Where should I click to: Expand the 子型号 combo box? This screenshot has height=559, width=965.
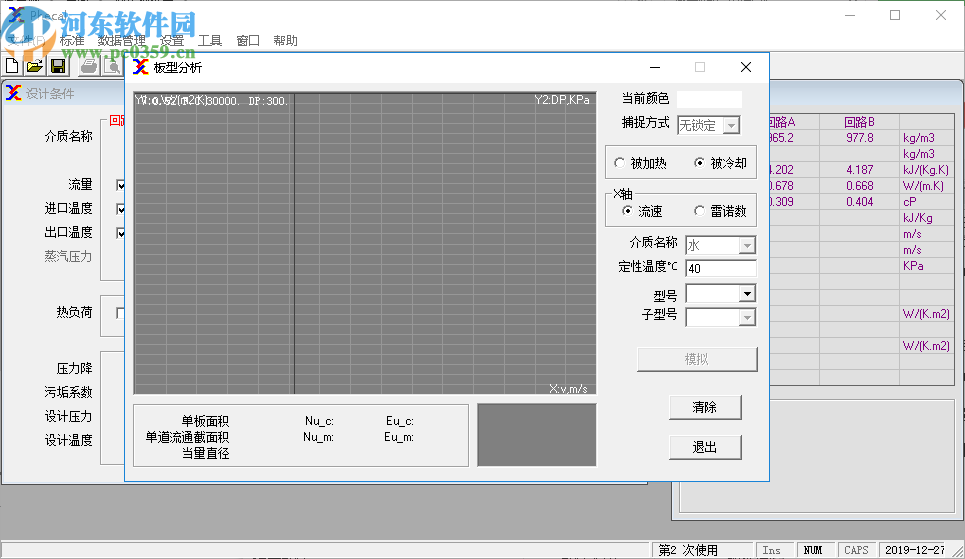(747, 318)
